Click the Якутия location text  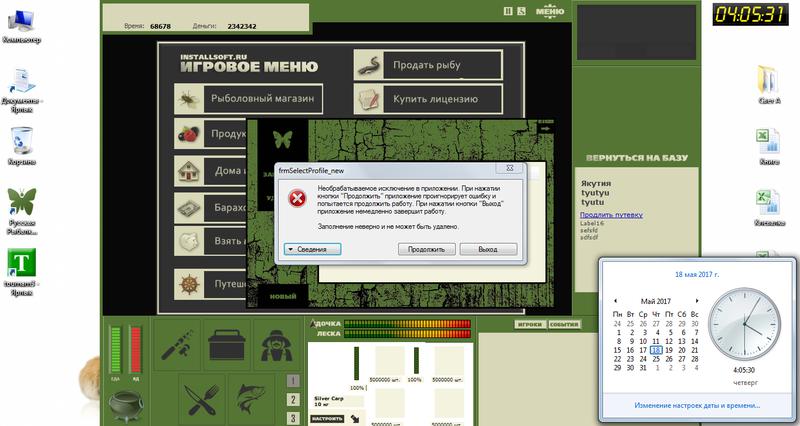[595, 183]
